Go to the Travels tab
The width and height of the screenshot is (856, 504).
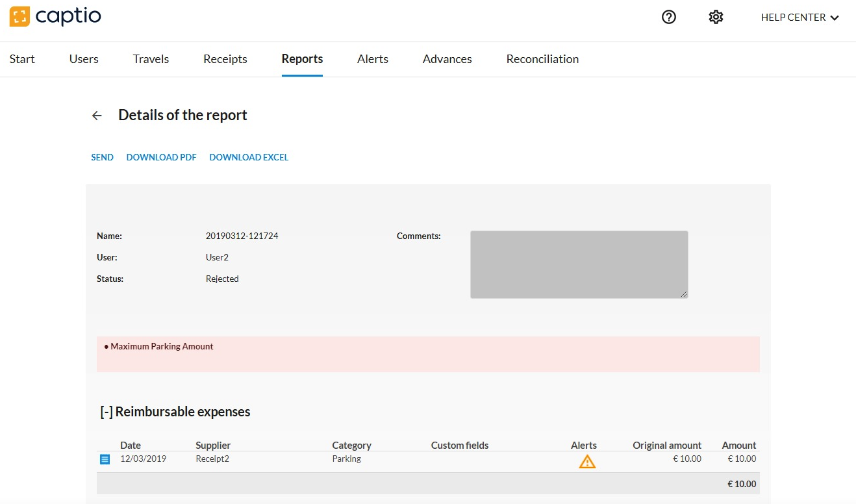151,59
